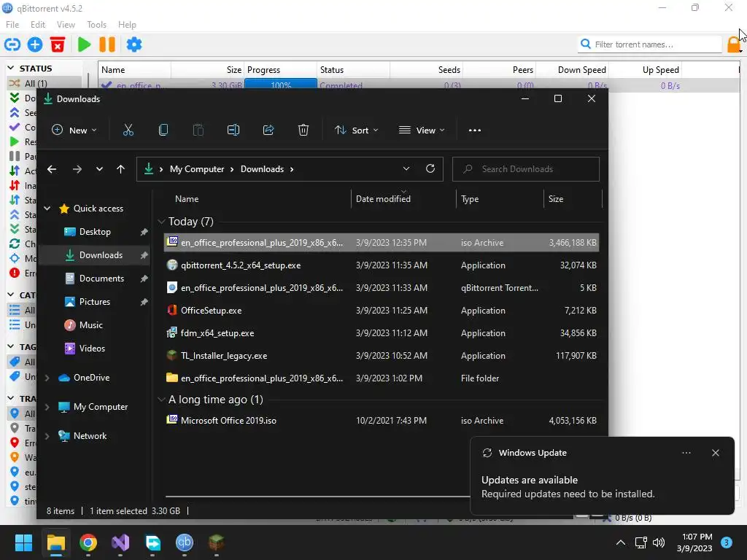Expand OneDrive in navigation pane
Image resolution: width=747 pixels, height=560 pixels.
[47, 378]
